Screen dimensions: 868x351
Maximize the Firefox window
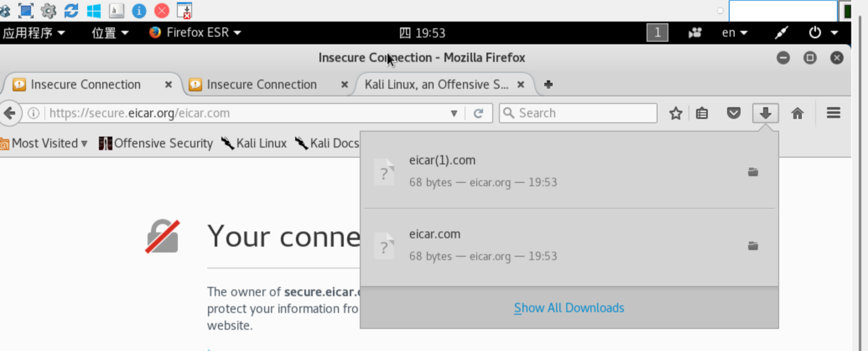point(810,58)
